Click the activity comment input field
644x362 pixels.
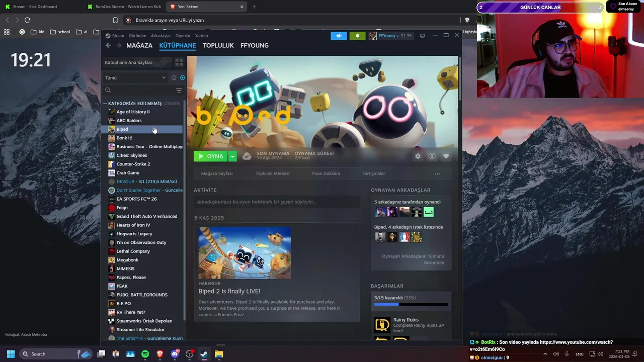pyautogui.click(x=277, y=202)
